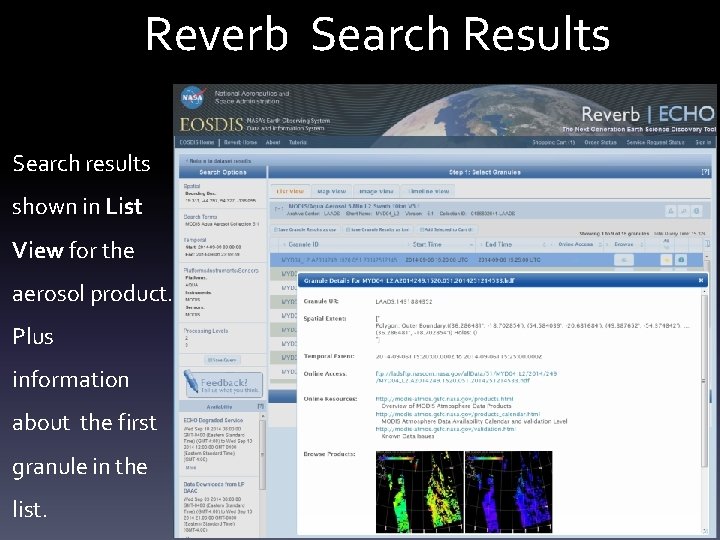Click the granule info icon in first row

[x=681, y=260]
